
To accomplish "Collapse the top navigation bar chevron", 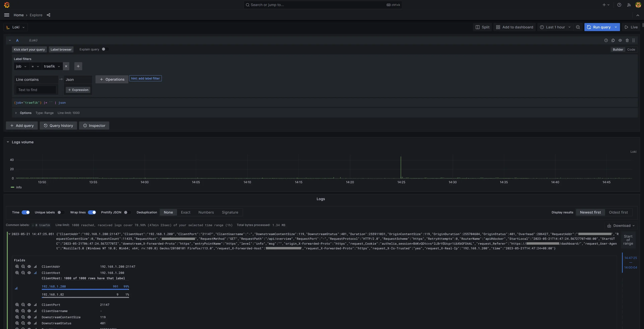I will 637,15.
